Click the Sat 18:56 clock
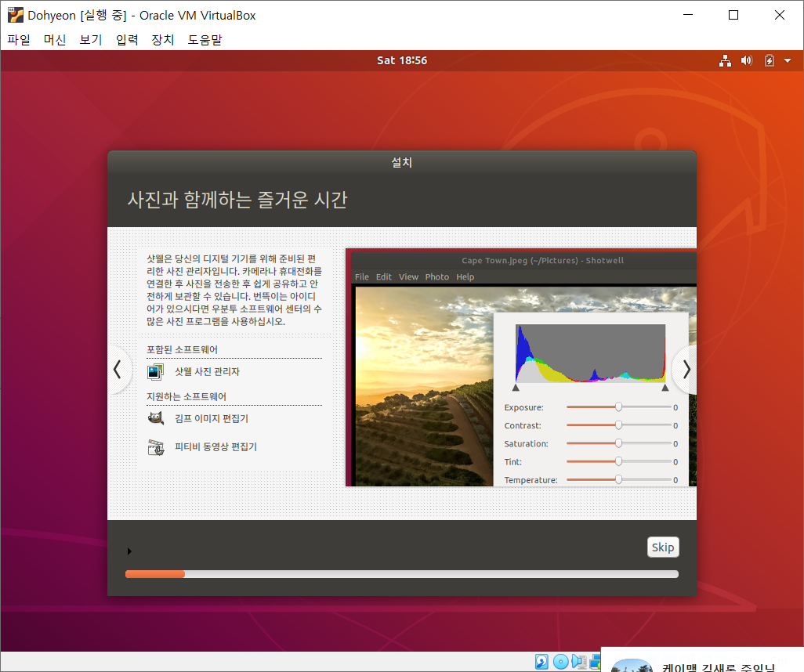 [x=402, y=60]
